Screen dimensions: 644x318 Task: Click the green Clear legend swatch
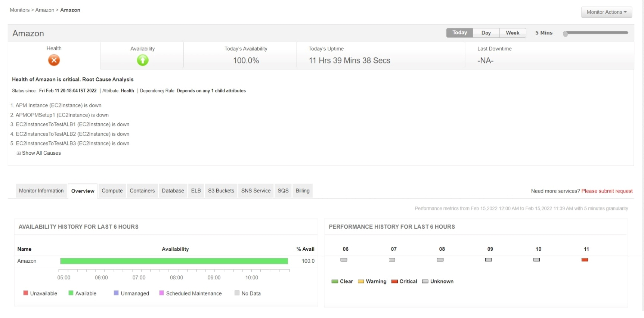[335, 281]
